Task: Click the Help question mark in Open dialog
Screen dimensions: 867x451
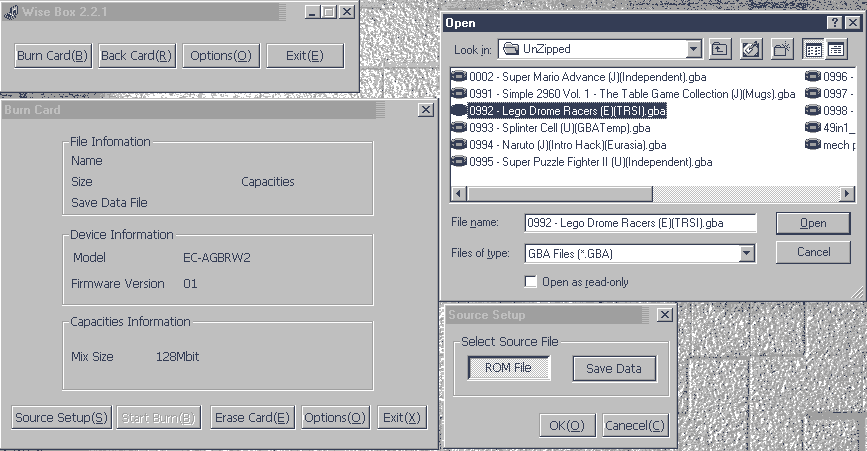Action: tap(834, 23)
